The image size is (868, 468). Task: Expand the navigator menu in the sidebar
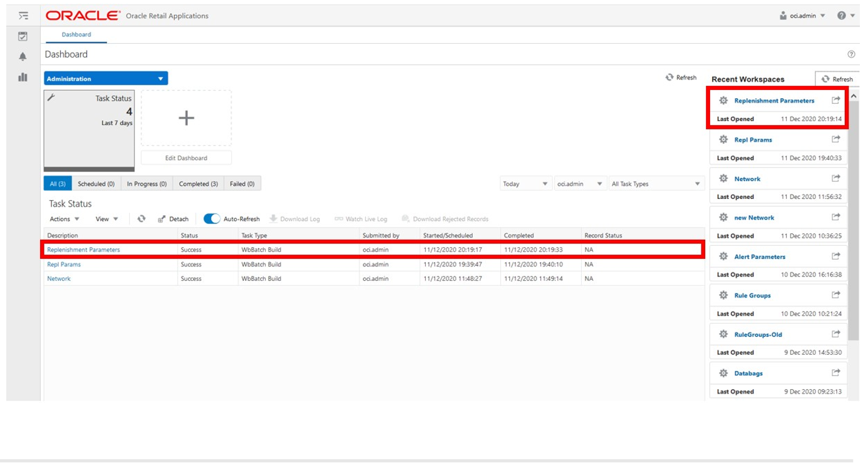click(x=23, y=16)
